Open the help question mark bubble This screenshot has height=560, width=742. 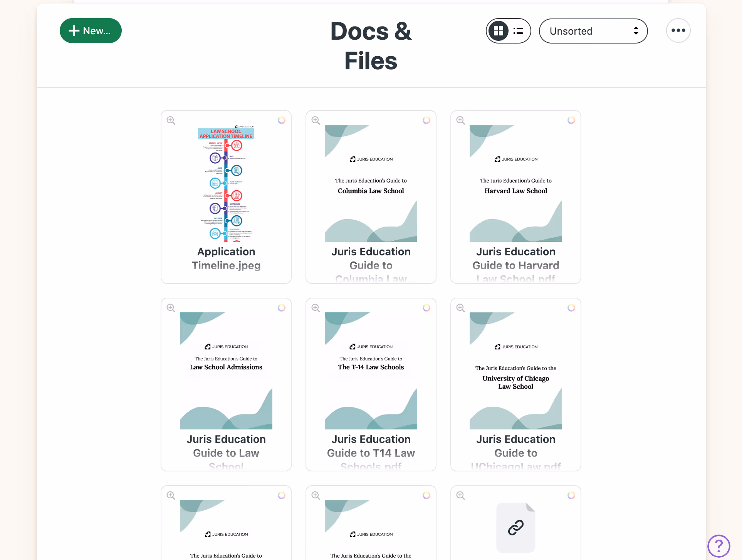pyautogui.click(x=719, y=546)
